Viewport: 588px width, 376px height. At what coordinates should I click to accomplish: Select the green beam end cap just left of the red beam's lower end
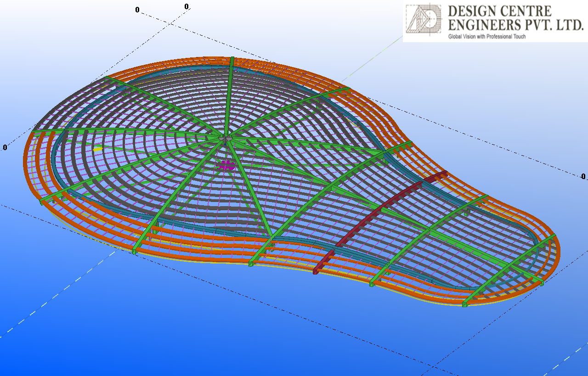click(251, 264)
